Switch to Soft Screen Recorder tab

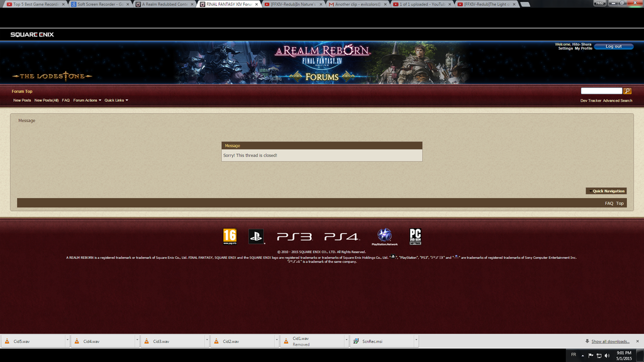pos(100,4)
